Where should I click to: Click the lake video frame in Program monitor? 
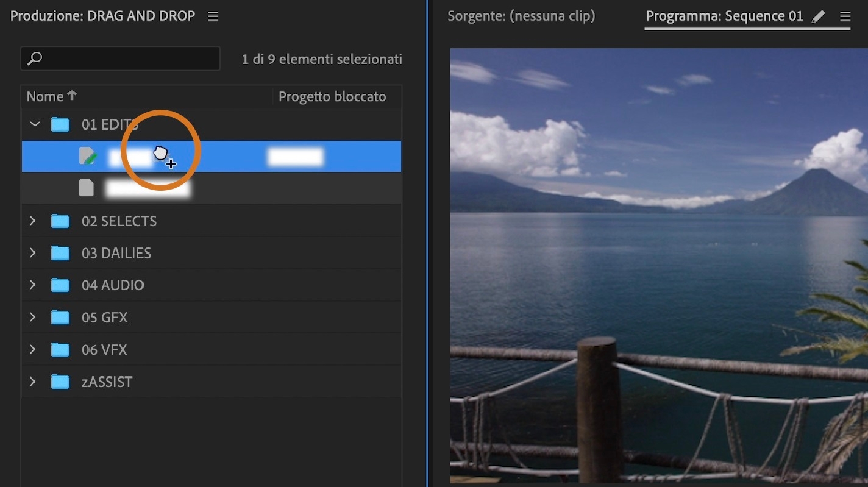tap(659, 266)
